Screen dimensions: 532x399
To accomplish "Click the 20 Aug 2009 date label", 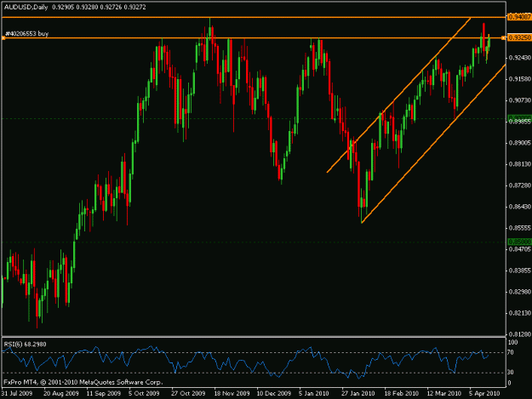I will (x=61, y=393).
